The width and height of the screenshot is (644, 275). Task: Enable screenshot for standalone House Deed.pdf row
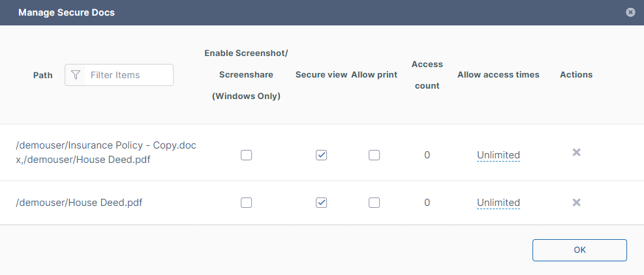(x=246, y=203)
